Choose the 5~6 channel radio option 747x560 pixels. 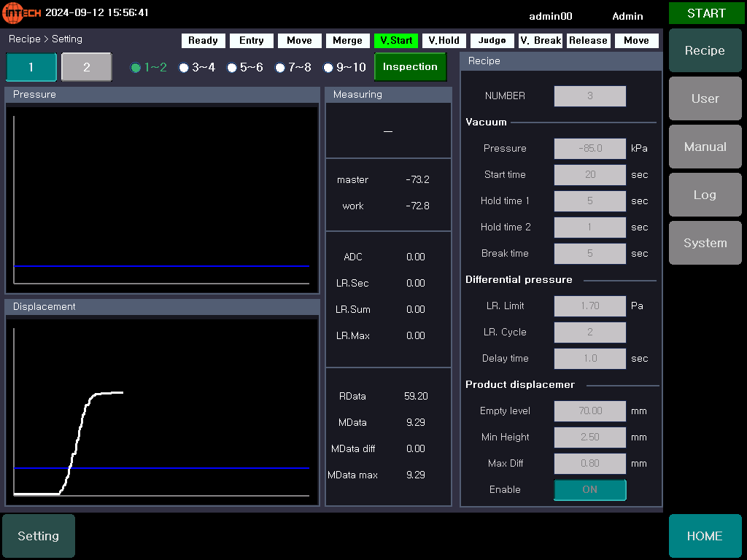232,68
